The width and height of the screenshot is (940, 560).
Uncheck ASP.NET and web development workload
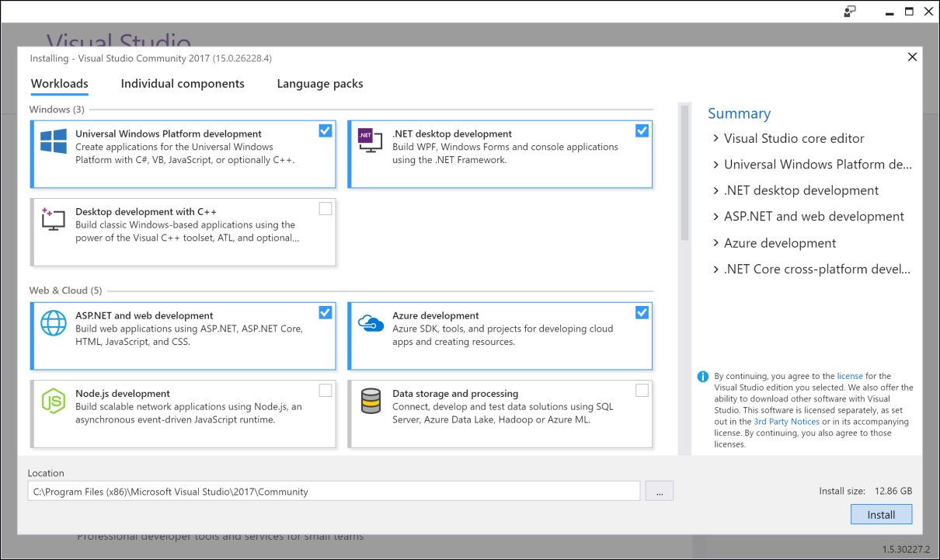pyautogui.click(x=326, y=312)
